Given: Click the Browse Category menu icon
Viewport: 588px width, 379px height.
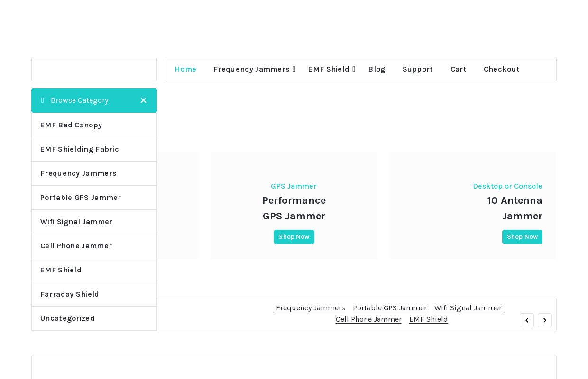Looking at the screenshot, I should pyautogui.click(x=43, y=100).
